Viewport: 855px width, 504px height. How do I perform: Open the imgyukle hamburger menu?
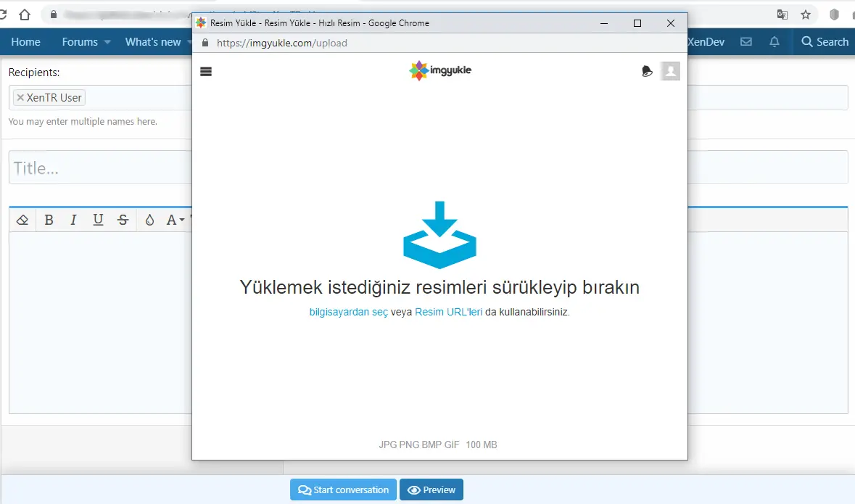(205, 72)
